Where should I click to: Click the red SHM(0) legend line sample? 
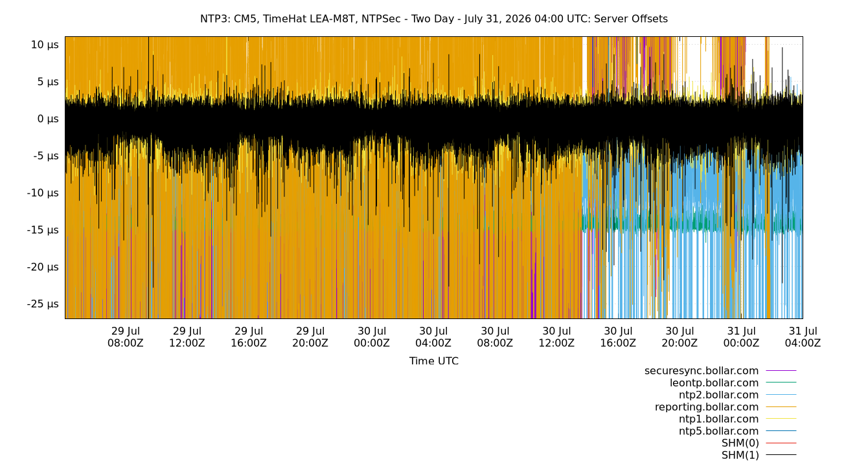[781, 443]
